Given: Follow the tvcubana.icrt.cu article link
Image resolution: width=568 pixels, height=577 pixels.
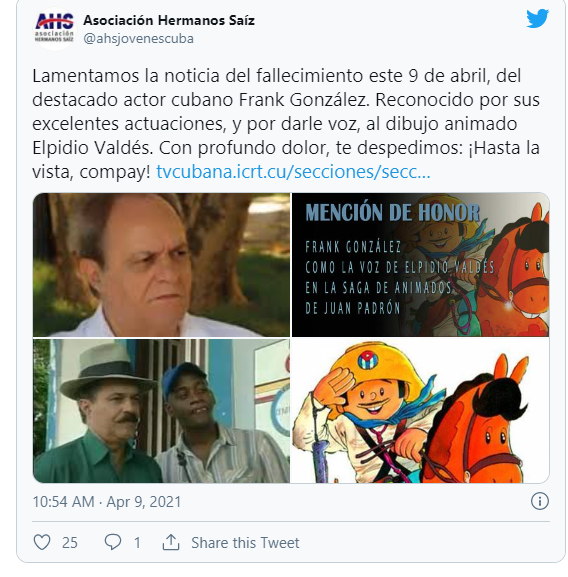Looking at the screenshot, I should [293, 172].
